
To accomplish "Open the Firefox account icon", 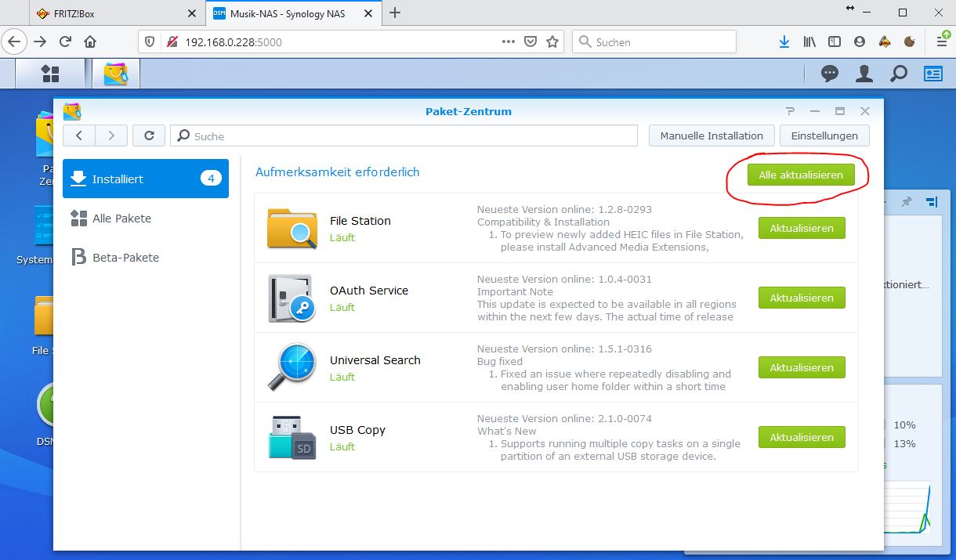I will pyautogui.click(x=860, y=42).
